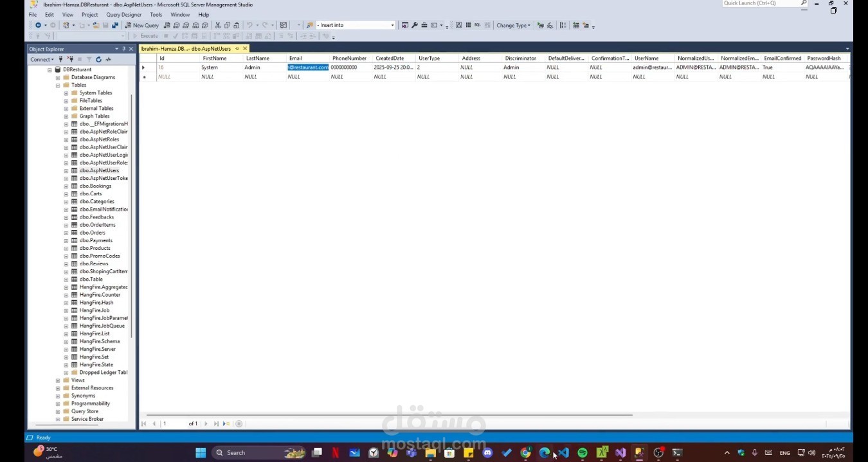Pin the Object Explorer panel
The width and height of the screenshot is (868, 462).
point(125,49)
